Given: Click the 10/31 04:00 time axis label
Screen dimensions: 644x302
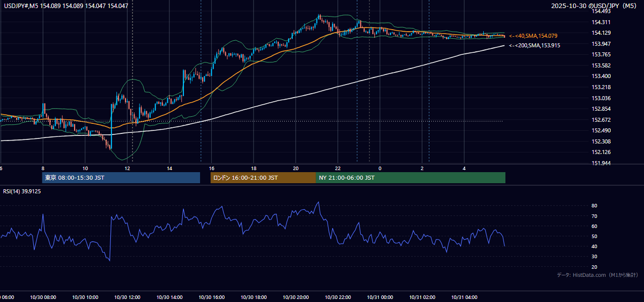Looking at the screenshot, I should coord(464,297).
